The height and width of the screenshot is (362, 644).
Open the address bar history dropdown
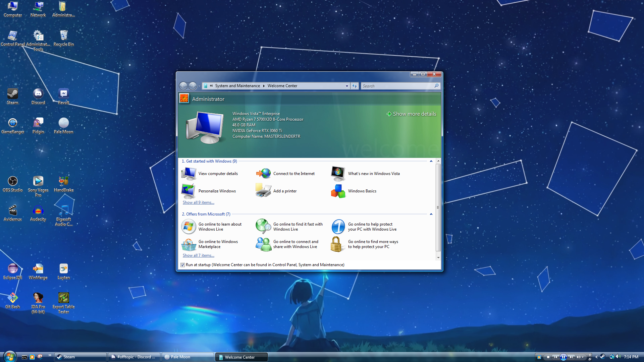pos(347,86)
